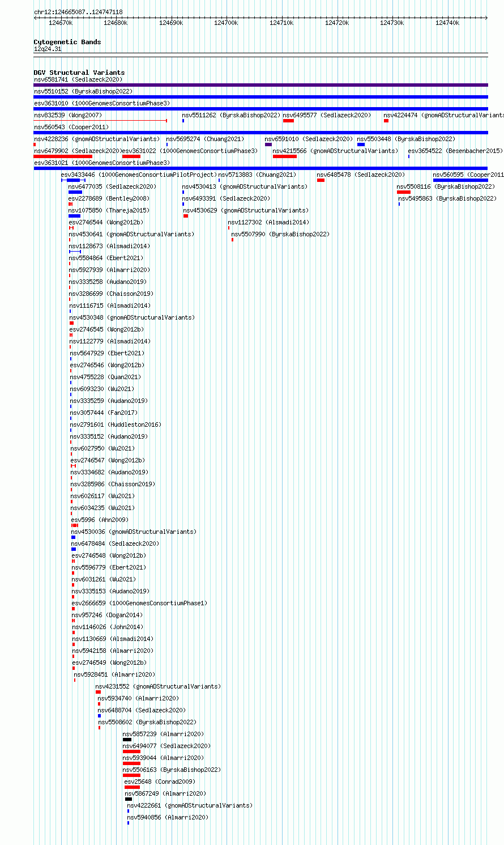This screenshot has width=504, height=845.
Task: Select nsv4215566 (gnomADStructuralVariants) label
Action: pyautogui.click(x=335, y=151)
